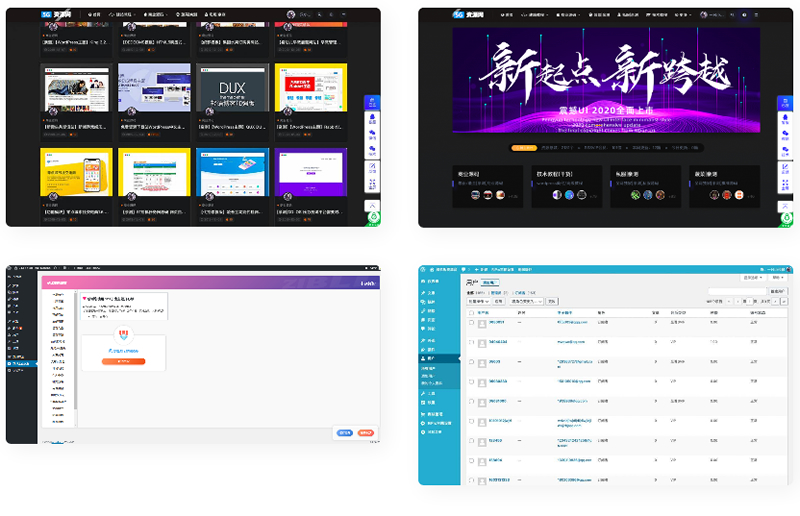The image size is (800, 516).
Task: Click the blue top button in top-right floating sidebar
Action: click(x=786, y=103)
